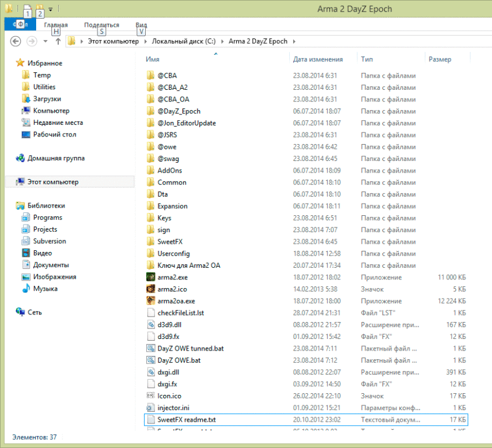
Task: Click the Рабочий стол icon
Action: (26, 134)
